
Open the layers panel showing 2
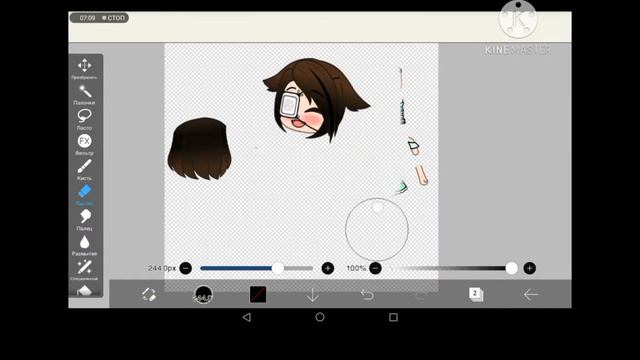[x=476, y=294]
